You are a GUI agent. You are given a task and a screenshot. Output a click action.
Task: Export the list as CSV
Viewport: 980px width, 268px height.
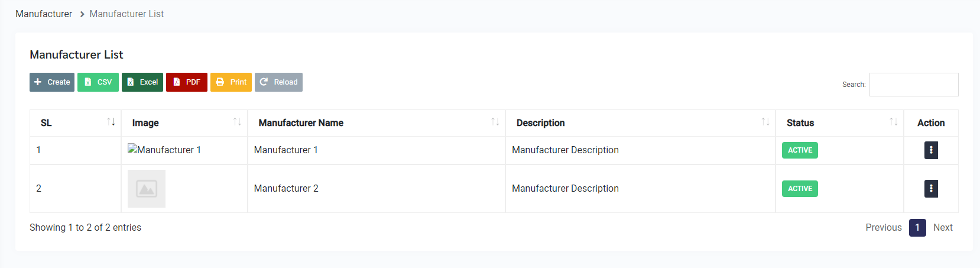tap(98, 82)
